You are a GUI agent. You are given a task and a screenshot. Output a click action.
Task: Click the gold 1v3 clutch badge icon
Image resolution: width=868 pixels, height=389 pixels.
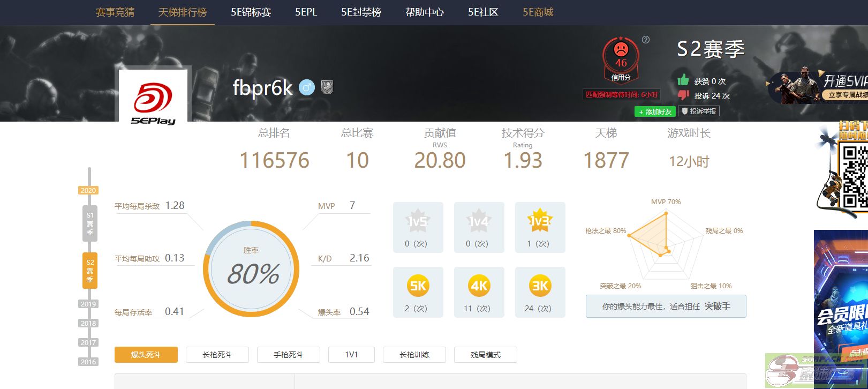coord(540,221)
